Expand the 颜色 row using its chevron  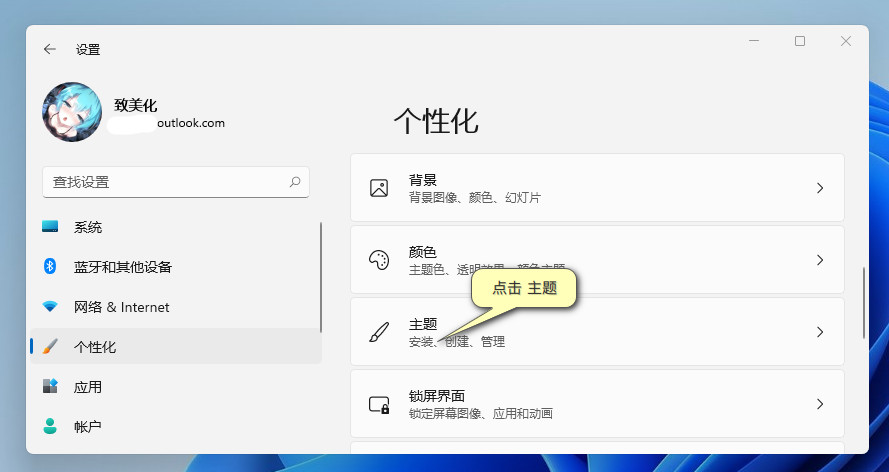[819, 260]
